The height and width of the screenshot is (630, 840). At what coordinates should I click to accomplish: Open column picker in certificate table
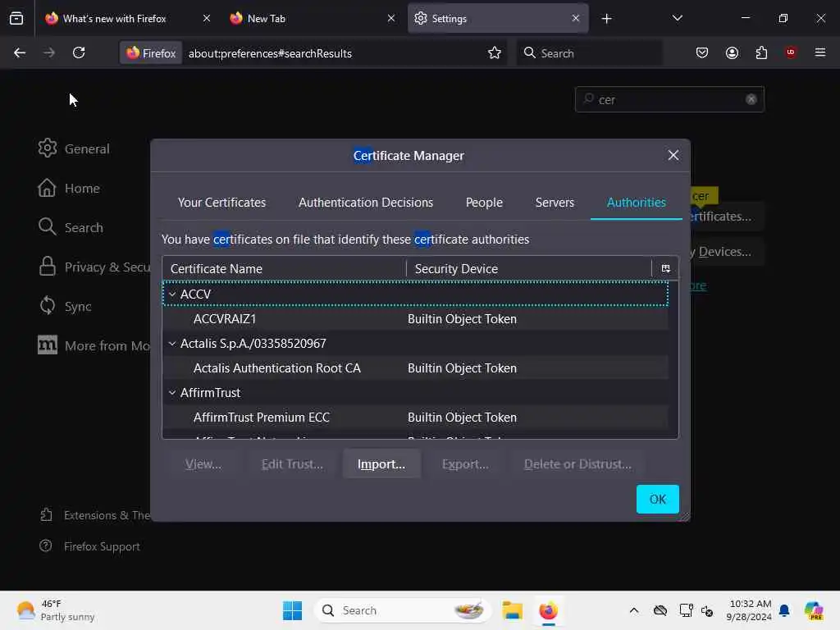click(x=665, y=268)
